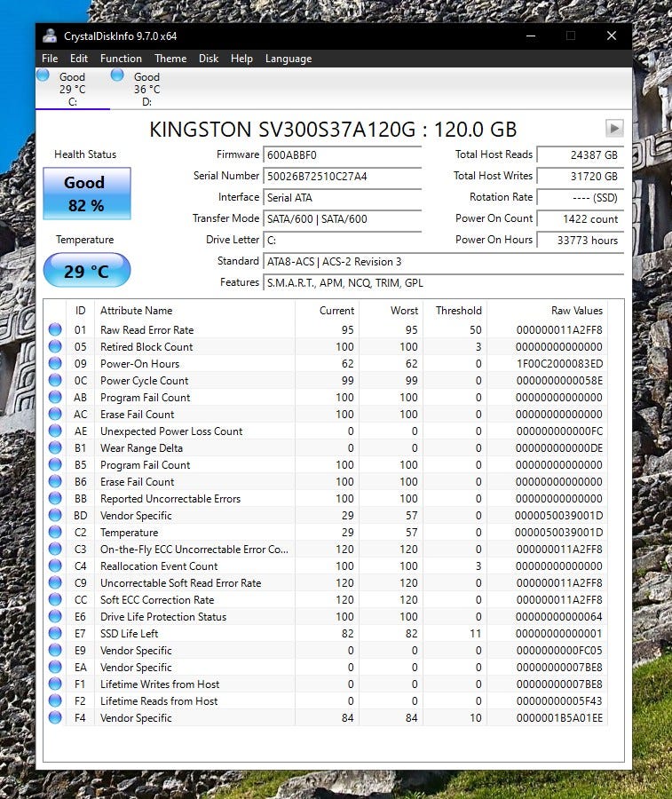The height and width of the screenshot is (799, 672).
Task: Click status orb for Lifetime Writes from Host
Action: pyautogui.click(x=55, y=684)
